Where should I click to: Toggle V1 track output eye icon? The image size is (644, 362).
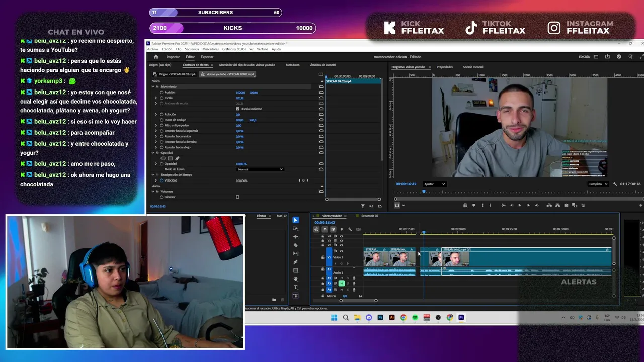pos(342,251)
